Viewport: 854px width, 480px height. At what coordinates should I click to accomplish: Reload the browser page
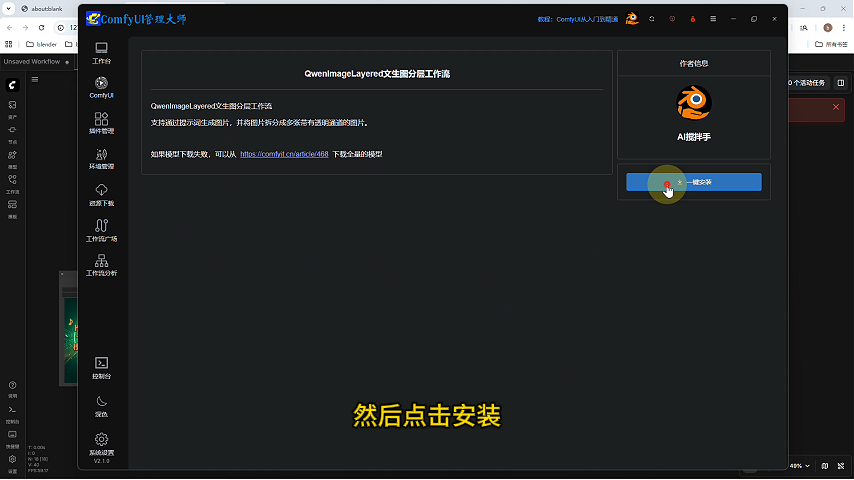tap(41, 27)
